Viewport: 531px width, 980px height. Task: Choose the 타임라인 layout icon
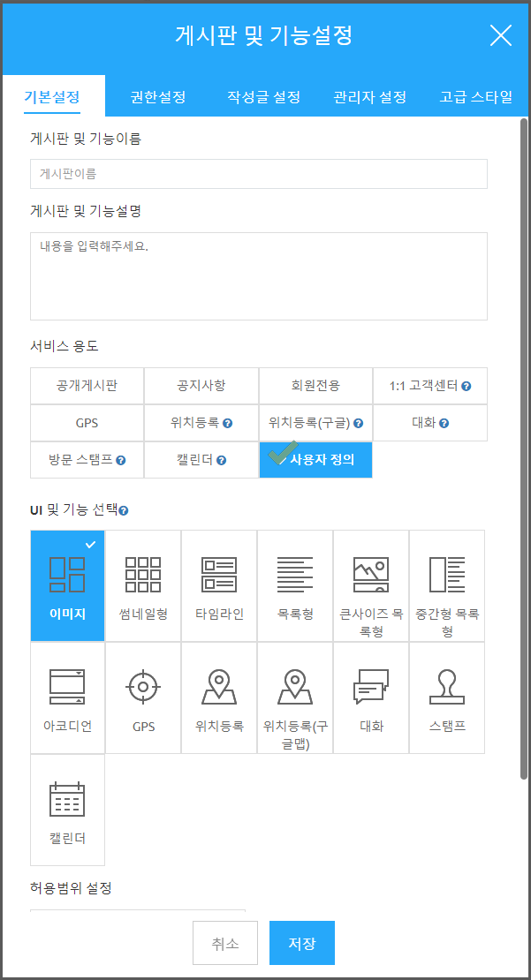click(x=219, y=575)
